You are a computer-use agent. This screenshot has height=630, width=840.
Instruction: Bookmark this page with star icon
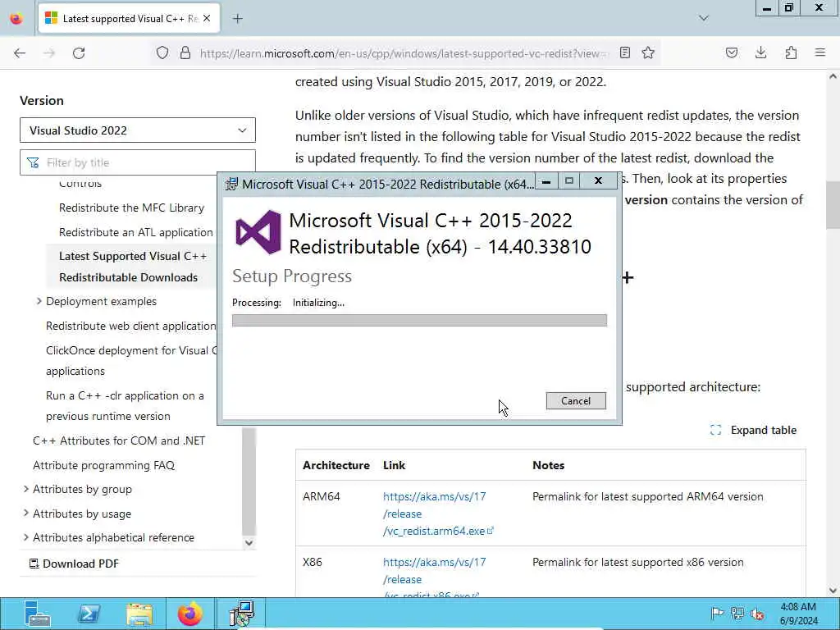[648, 52]
